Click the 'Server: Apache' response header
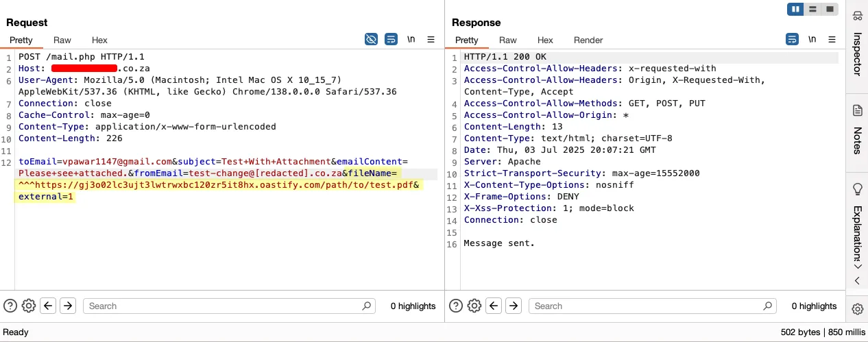This screenshot has width=868, height=342. (x=503, y=162)
